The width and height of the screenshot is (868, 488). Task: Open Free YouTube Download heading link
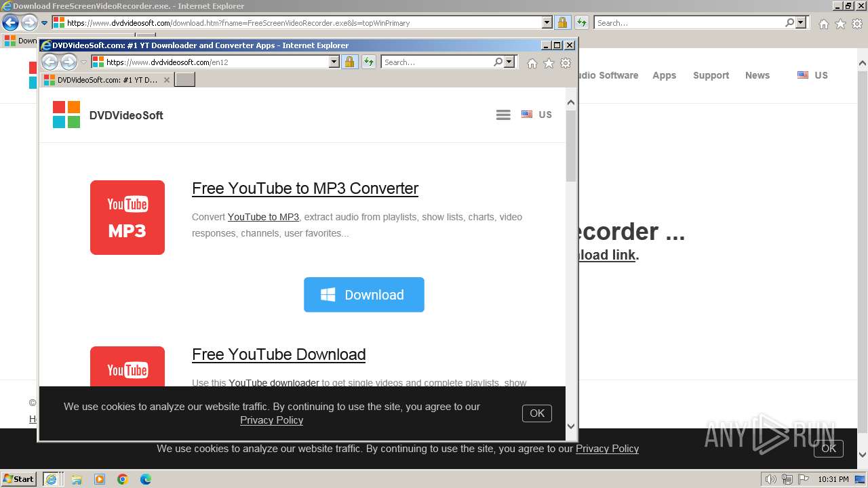279,354
